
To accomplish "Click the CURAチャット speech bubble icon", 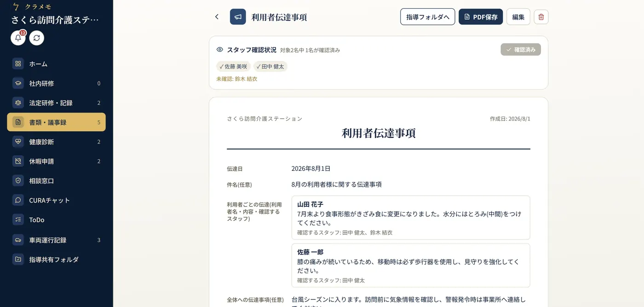I will coord(18,200).
